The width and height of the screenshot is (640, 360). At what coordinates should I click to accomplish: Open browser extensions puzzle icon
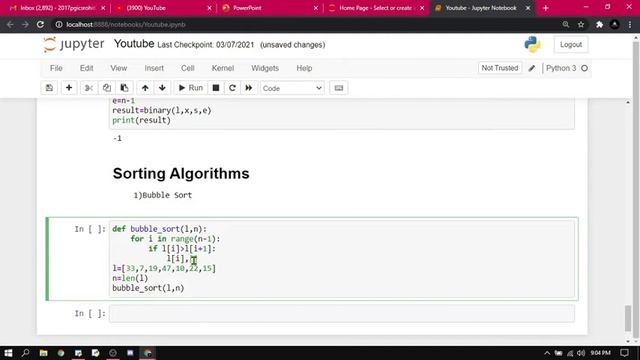click(x=599, y=24)
